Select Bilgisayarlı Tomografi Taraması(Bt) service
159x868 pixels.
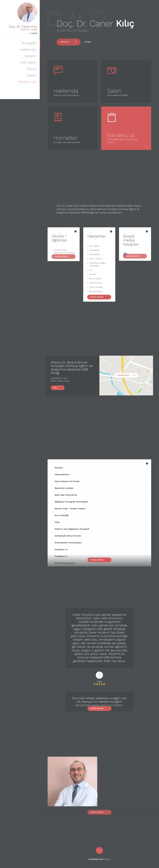pos(71,502)
